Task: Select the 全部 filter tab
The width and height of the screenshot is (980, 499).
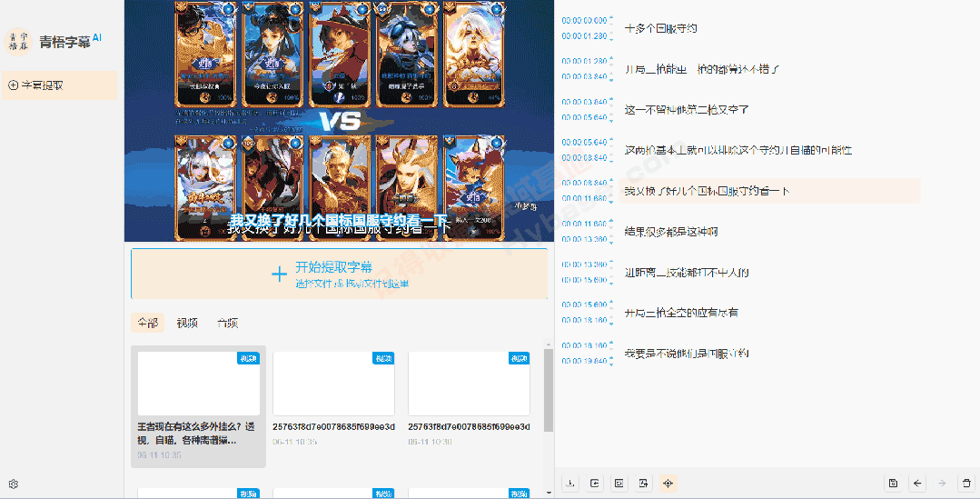Action: [x=147, y=323]
